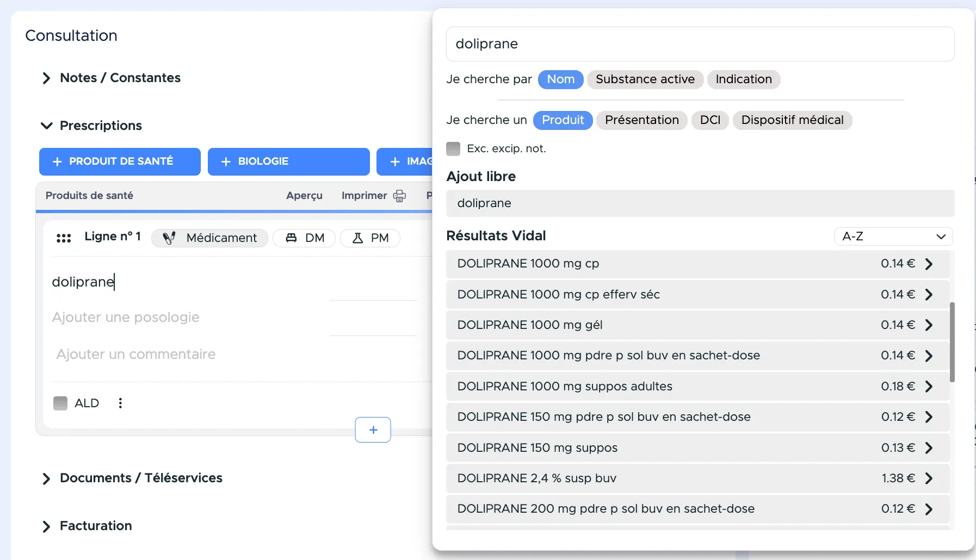Screen dimensions: 976x560
Task: Open details arrow for DOLIPRANE 1000 mg cp
Action: (x=929, y=264)
